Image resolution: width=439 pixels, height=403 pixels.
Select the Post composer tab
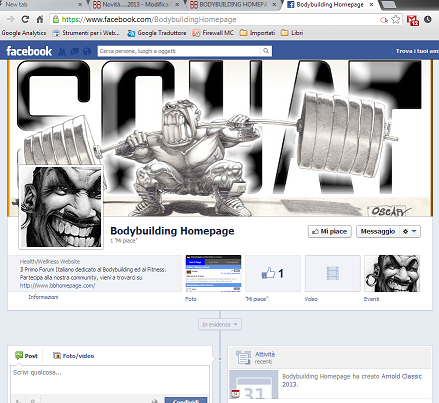pos(26,356)
